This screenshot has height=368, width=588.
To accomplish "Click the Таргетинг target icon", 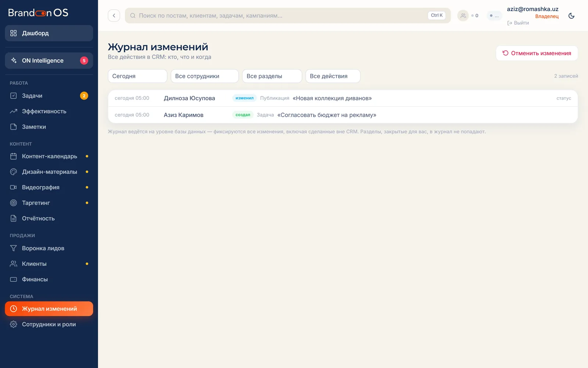I will pyautogui.click(x=14, y=203).
